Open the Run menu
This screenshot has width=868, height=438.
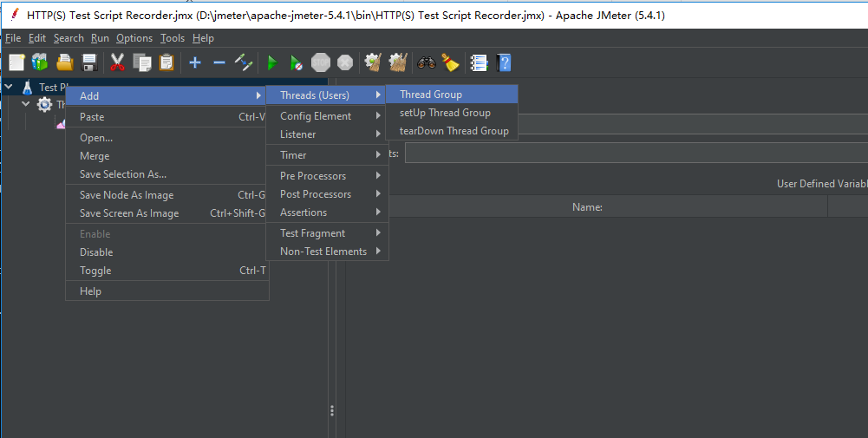click(101, 38)
